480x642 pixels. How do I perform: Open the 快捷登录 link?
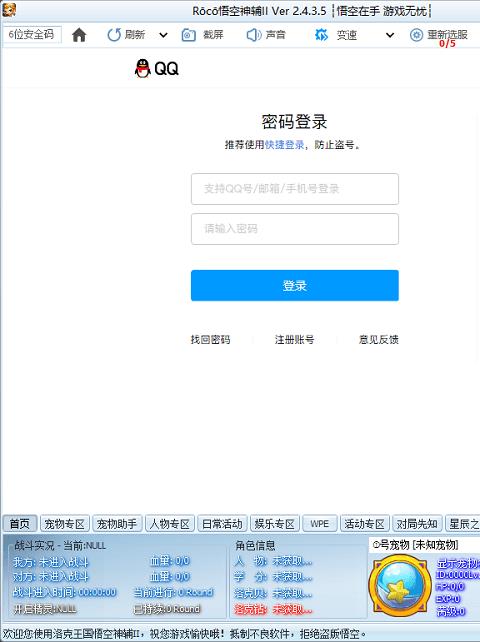[284, 145]
